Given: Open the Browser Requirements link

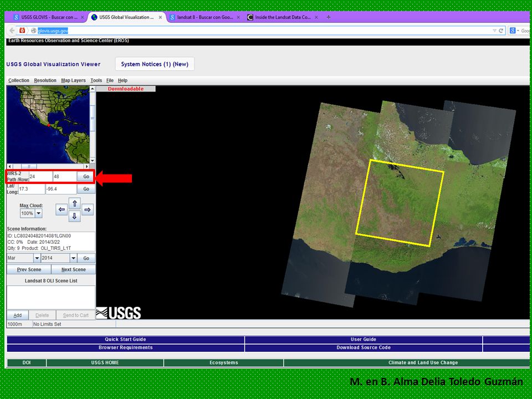Looking at the screenshot, I should [125, 348].
